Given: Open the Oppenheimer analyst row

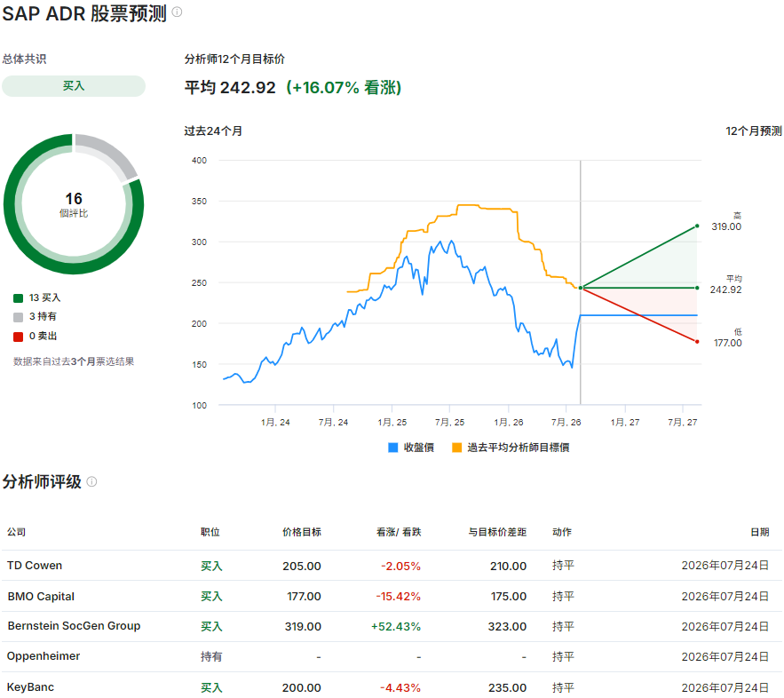Looking at the screenshot, I should (x=392, y=656).
